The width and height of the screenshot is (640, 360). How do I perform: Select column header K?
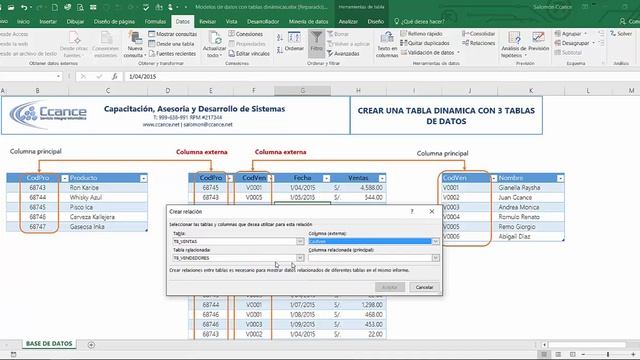(x=531, y=91)
